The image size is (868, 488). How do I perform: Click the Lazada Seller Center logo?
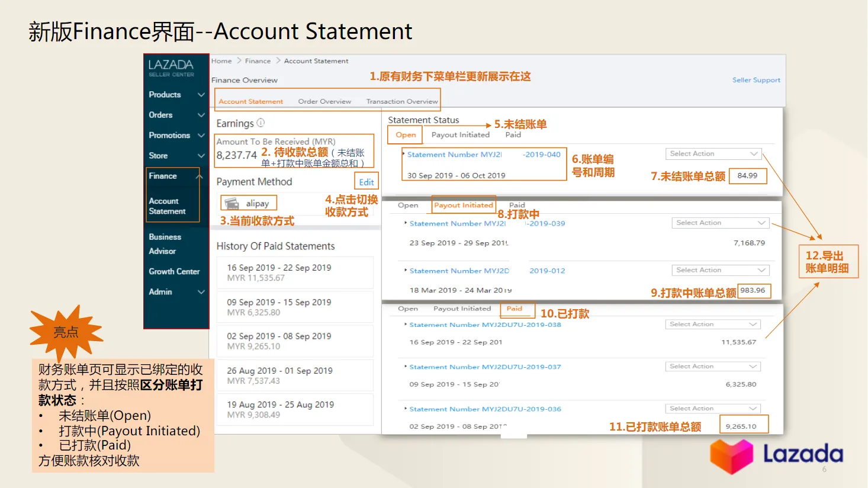(x=171, y=68)
